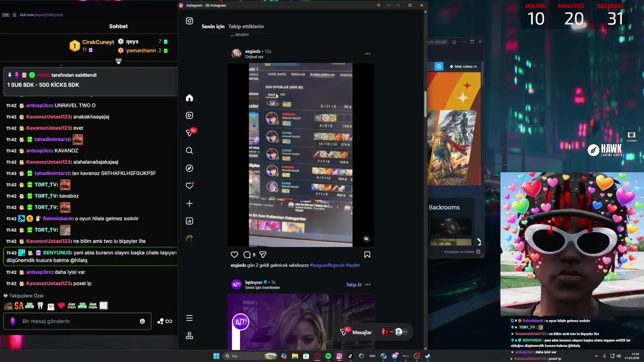Open Spotify from the taskbar
644x362 pixels.
click(328, 356)
